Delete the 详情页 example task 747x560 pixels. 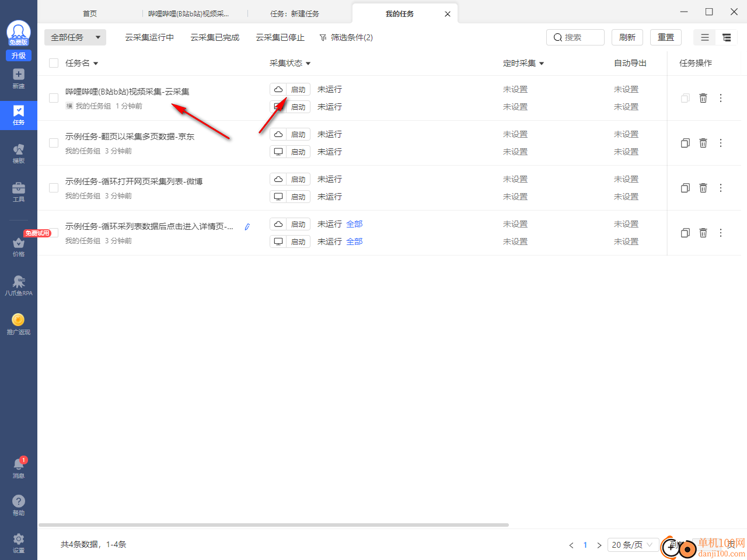click(703, 233)
